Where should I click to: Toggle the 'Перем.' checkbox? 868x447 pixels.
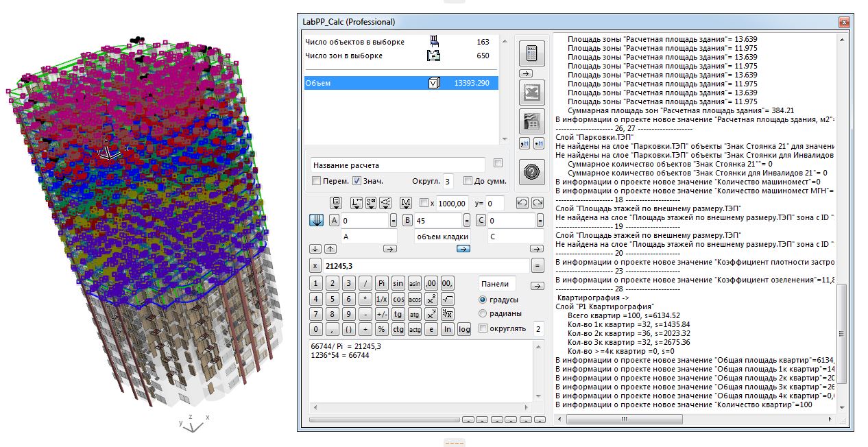pyautogui.click(x=316, y=181)
